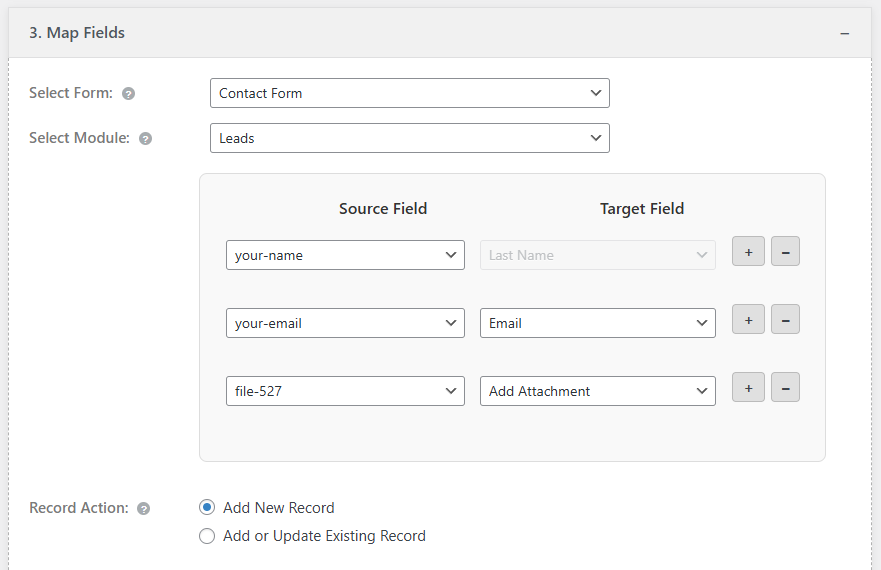Open the Email target field dropdown

point(597,323)
